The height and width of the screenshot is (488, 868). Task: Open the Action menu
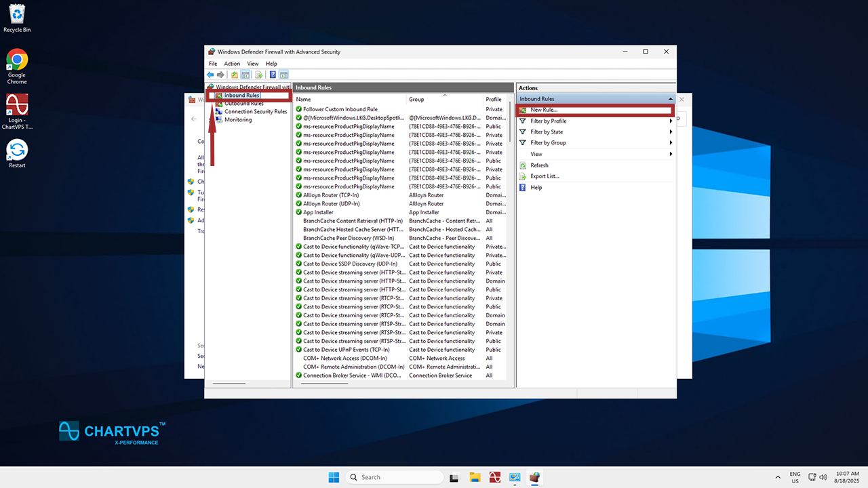click(x=232, y=64)
